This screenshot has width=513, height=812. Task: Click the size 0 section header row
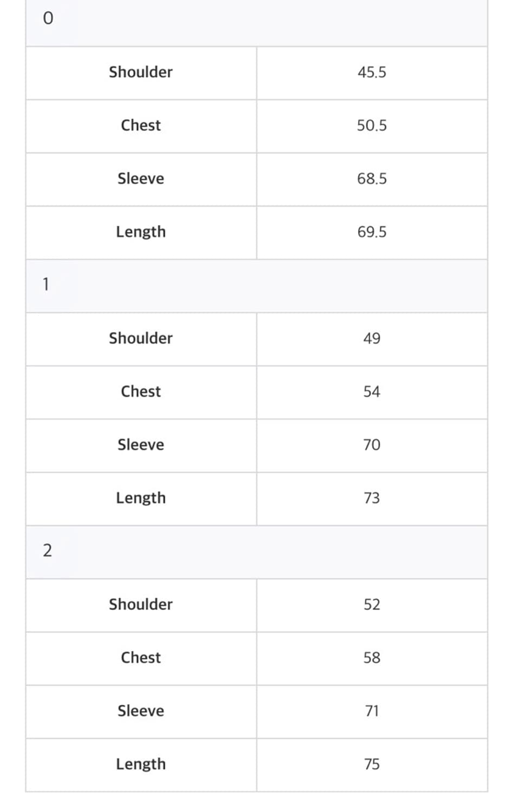coord(256,19)
